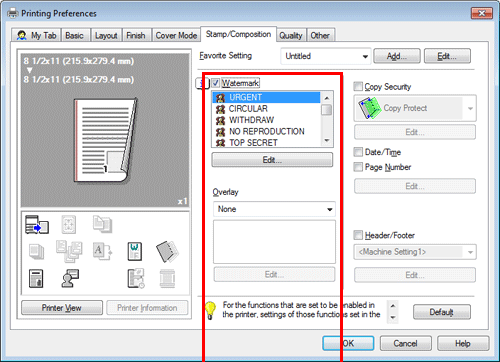Click the greyed stacked blank pages icon
Screen dimensions: 500x362
coord(36,252)
